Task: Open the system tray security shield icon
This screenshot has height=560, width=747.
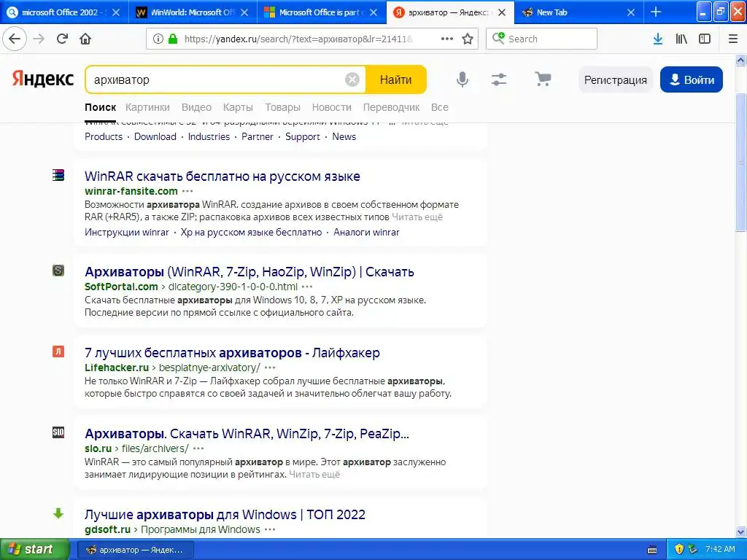Action: pos(679,549)
